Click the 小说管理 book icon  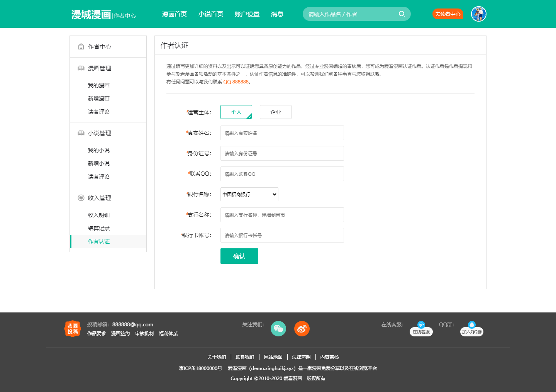pyautogui.click(x=81, y=133)
